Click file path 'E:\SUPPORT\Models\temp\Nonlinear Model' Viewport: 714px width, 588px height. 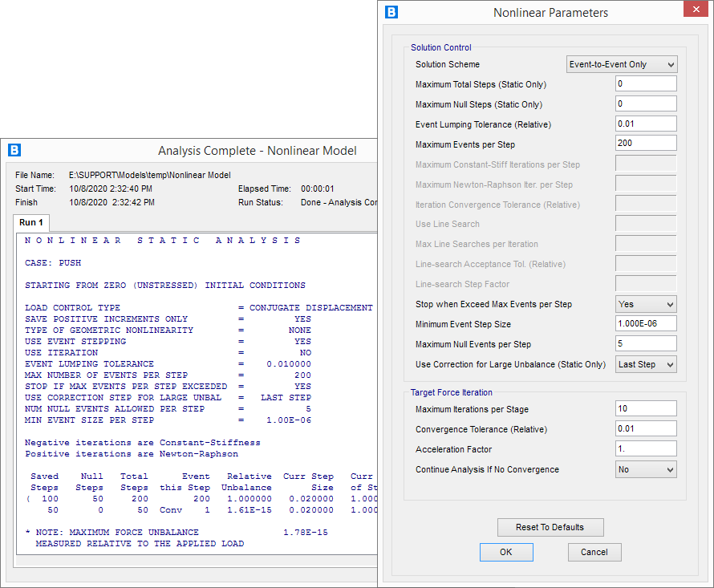pyautogui.click(x=149, y=175)
